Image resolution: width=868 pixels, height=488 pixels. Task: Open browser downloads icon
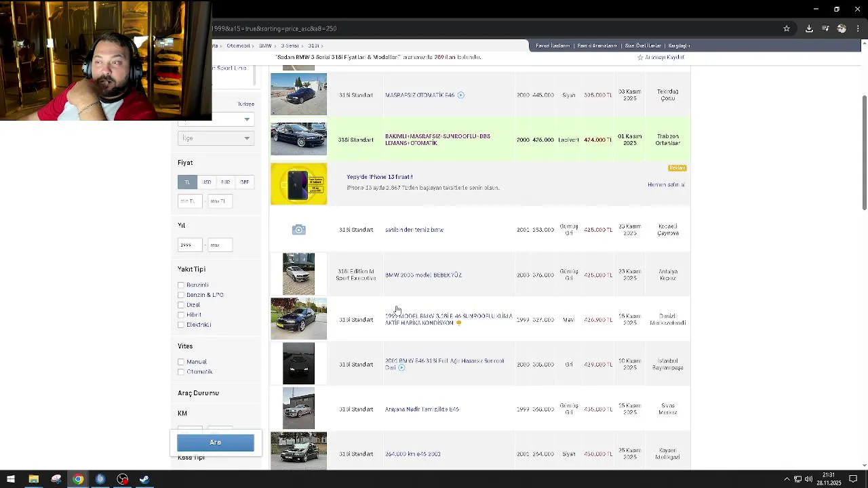coord(809,28)
